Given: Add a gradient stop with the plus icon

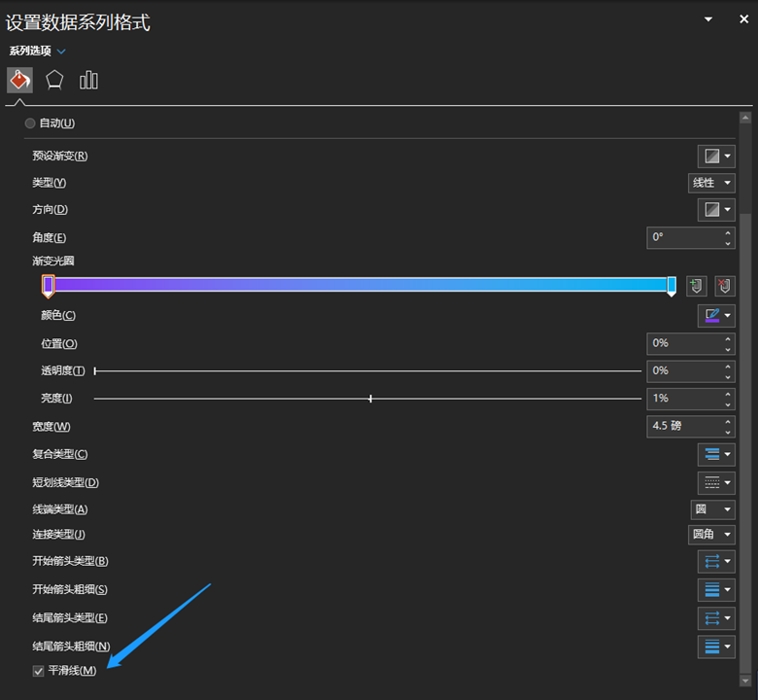Looking at the screenshot, I should (697, 286).
